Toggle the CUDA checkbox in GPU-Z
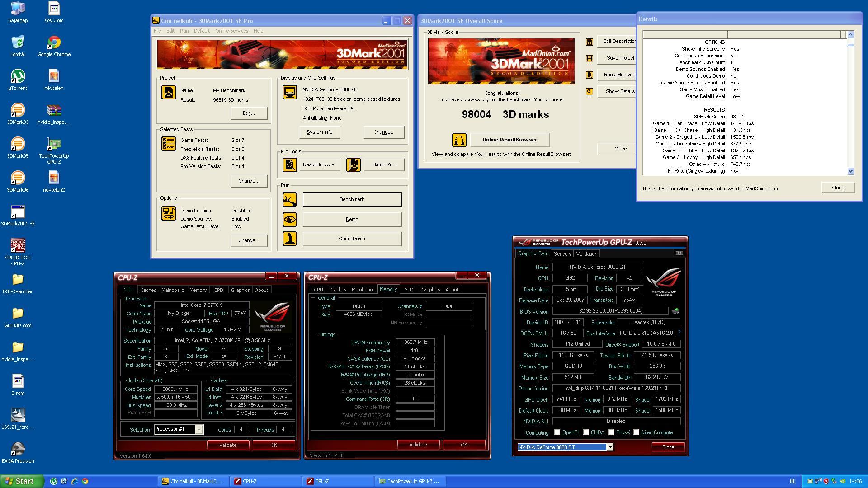The image size is (868, 488). tap(586, 433)
